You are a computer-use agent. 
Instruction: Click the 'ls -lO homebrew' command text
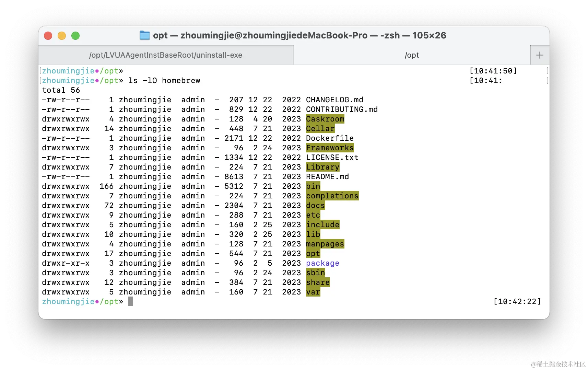(164, 81)
